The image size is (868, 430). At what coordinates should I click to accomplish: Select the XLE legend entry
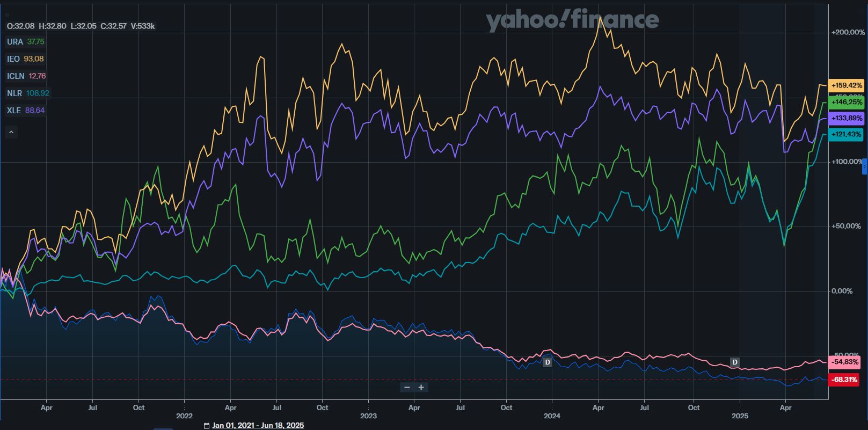tap(14, 111)
